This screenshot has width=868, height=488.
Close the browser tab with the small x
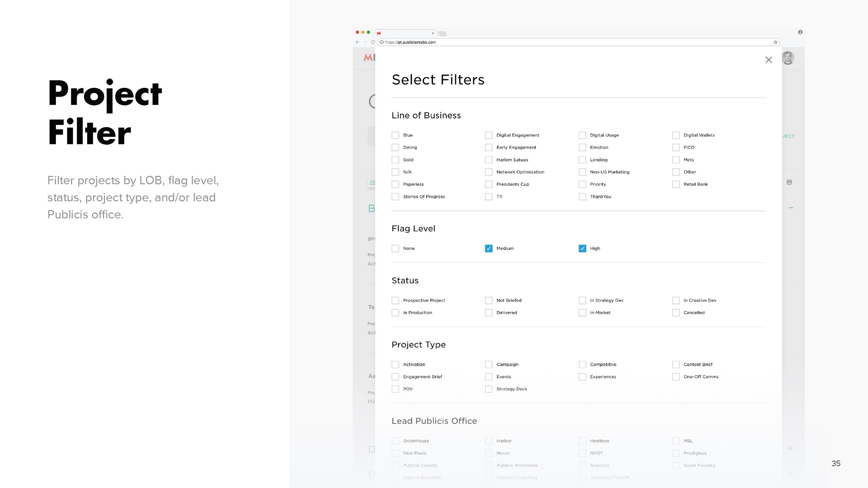[x=433, y=33]
